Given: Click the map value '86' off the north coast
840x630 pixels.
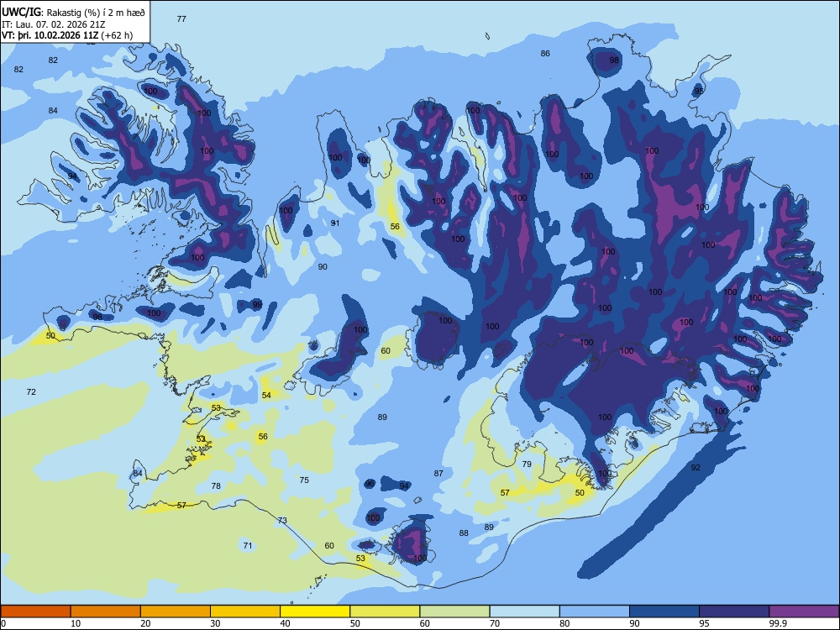Looking at the screenshot, I should click(545, 53).
